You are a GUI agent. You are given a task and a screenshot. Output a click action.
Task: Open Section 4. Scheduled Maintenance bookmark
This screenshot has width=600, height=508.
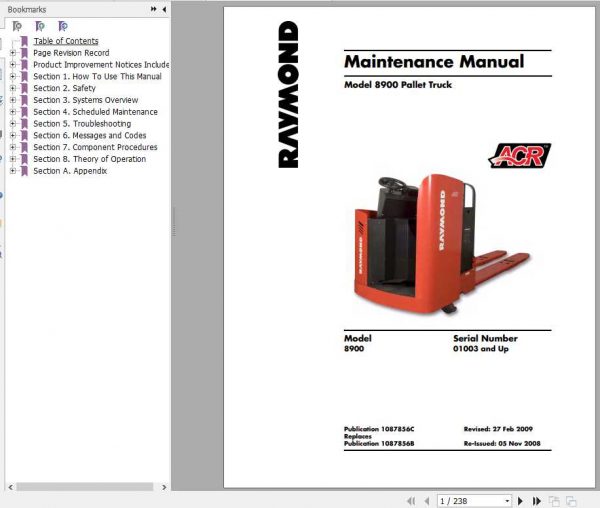pos(95,112)
